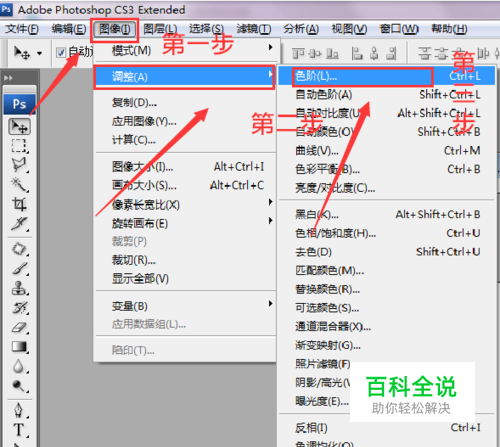
Task: Click the Align vertical centers icon
Action: pos(315,53)
